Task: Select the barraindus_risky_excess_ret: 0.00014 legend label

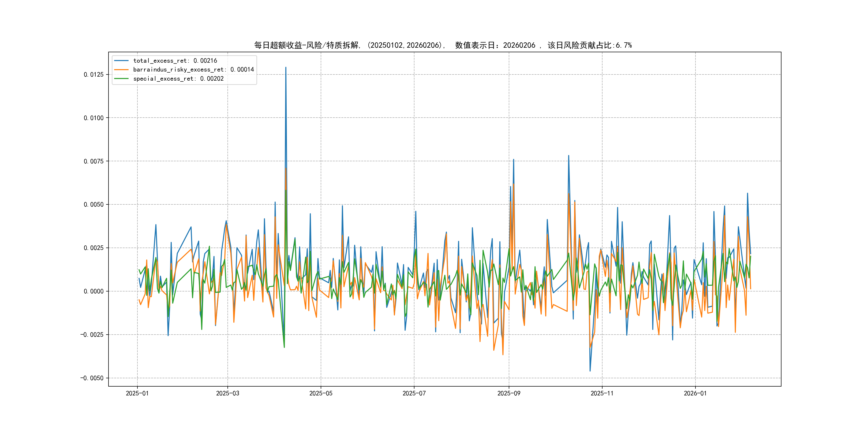Action: pos(193,70)
